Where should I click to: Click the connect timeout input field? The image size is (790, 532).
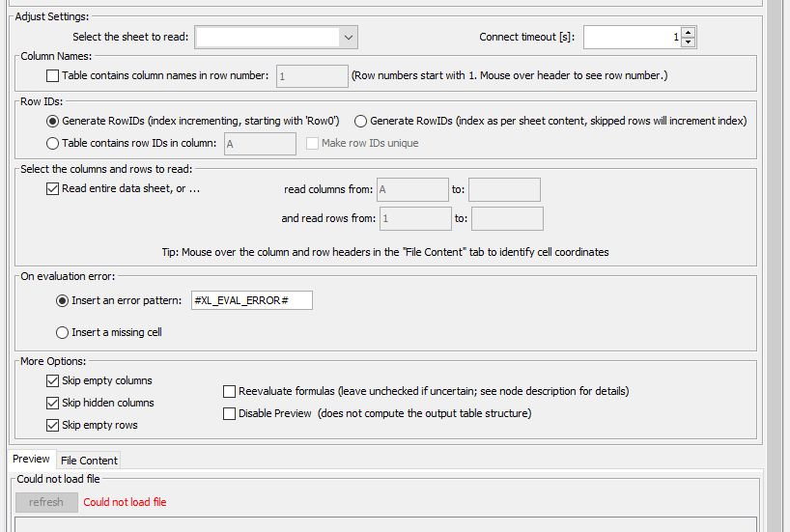[633, 38]
